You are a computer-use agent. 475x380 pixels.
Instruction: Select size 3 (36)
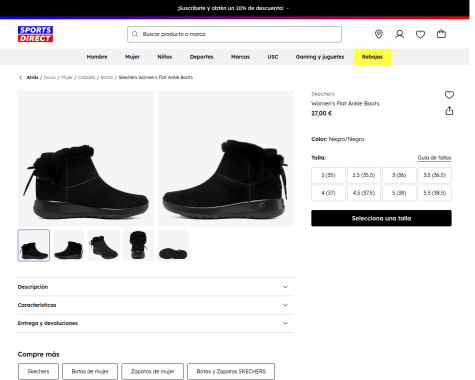coord(399,175)
